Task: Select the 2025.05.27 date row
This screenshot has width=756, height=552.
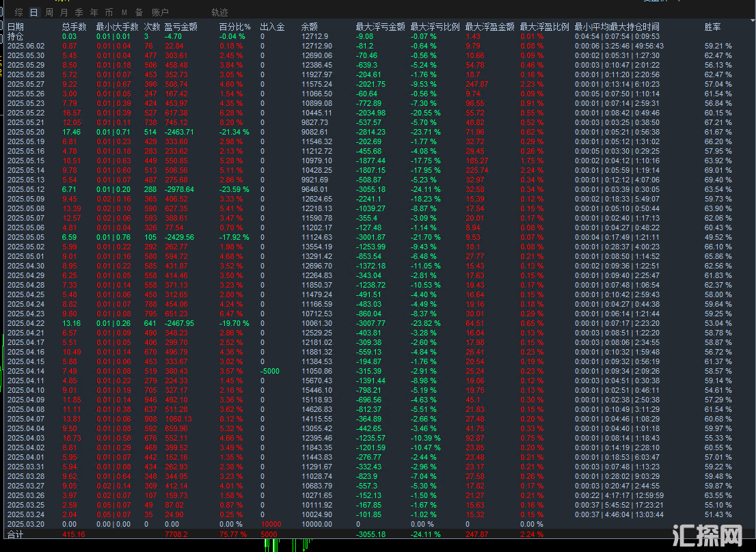Action: pos(379,84)
